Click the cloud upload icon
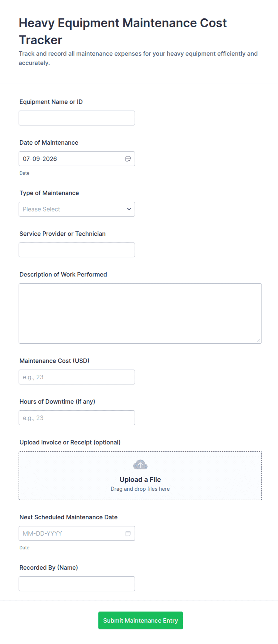Image resolution: width=278 pixels, height=644 pixels. (140, 465)
